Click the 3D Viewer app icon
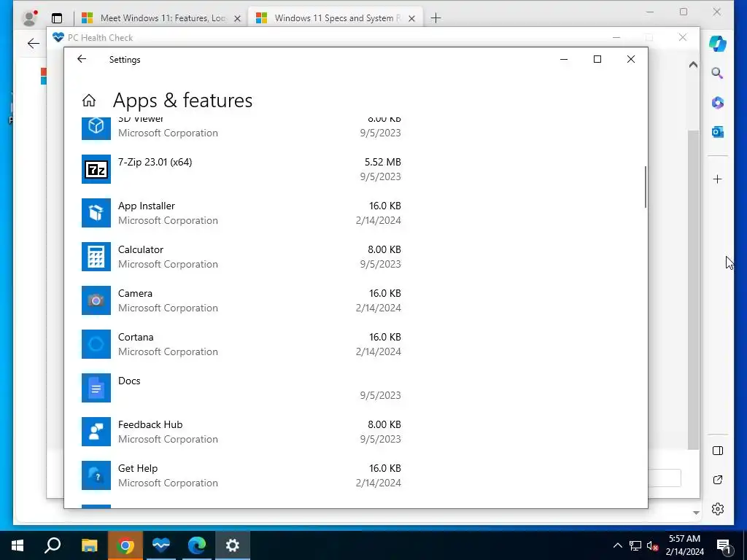Image resolution: width=747 pixels, height=560 pixels. pos(96,128)
